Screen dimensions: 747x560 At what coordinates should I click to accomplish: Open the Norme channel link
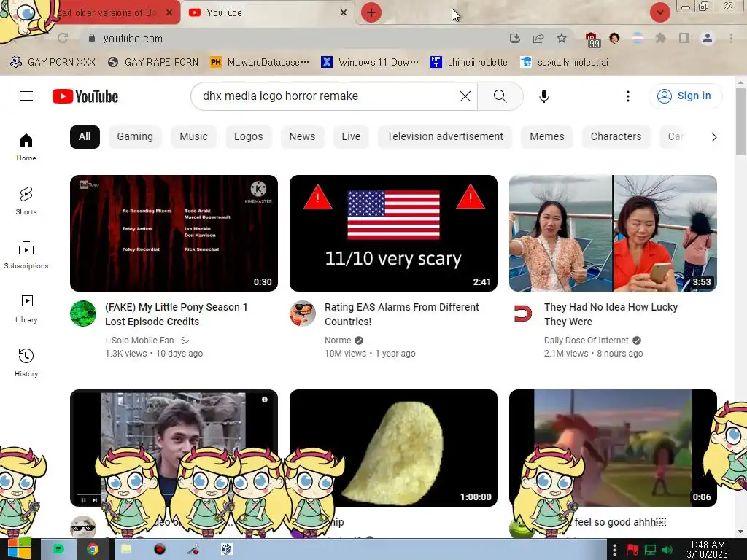(x=338, y=341)
